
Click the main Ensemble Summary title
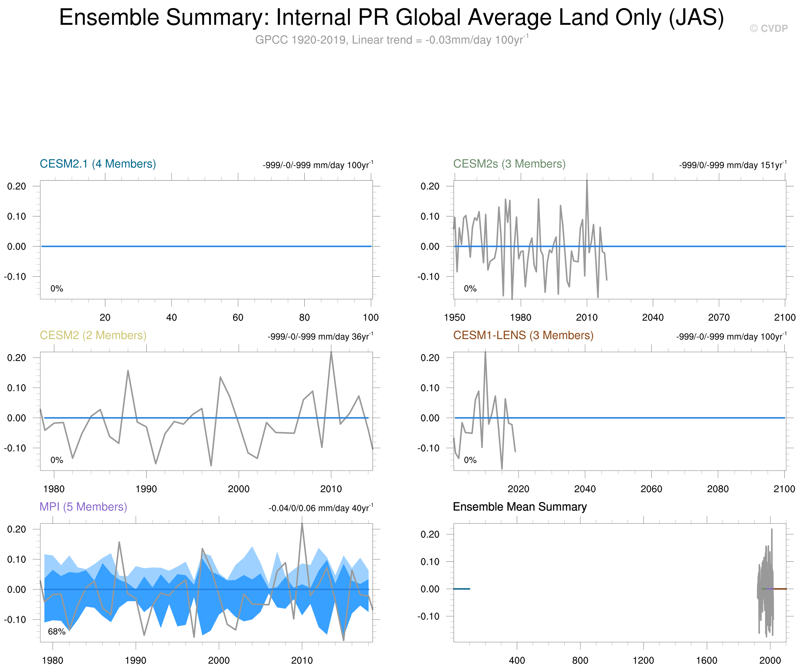392,18
